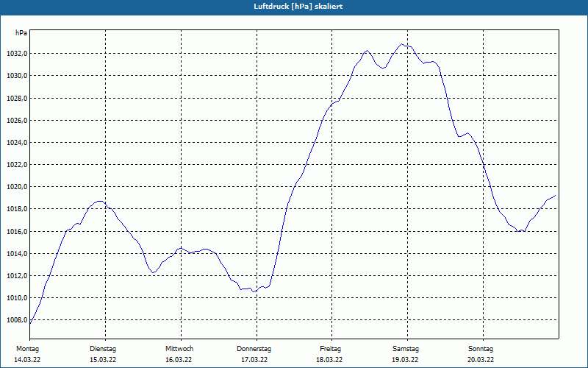
Task: Select the Dienstag day label
Action: point(103,349)
